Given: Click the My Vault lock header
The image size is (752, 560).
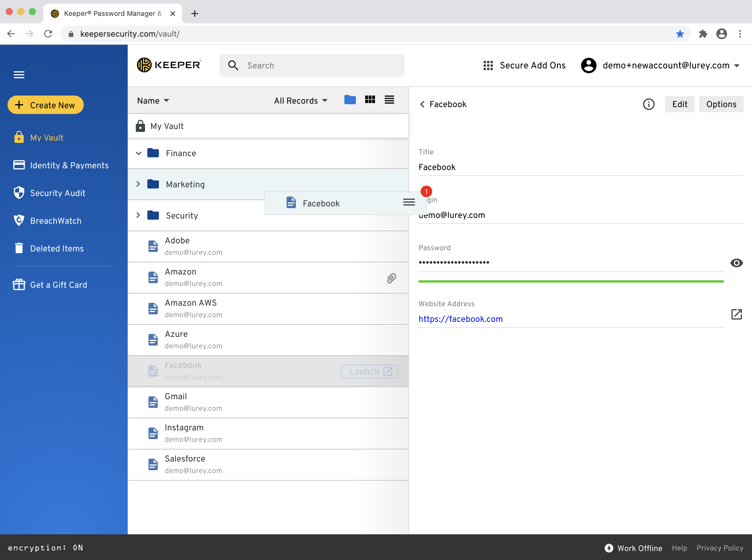Looking at the screenshot, I should (268, 126).
